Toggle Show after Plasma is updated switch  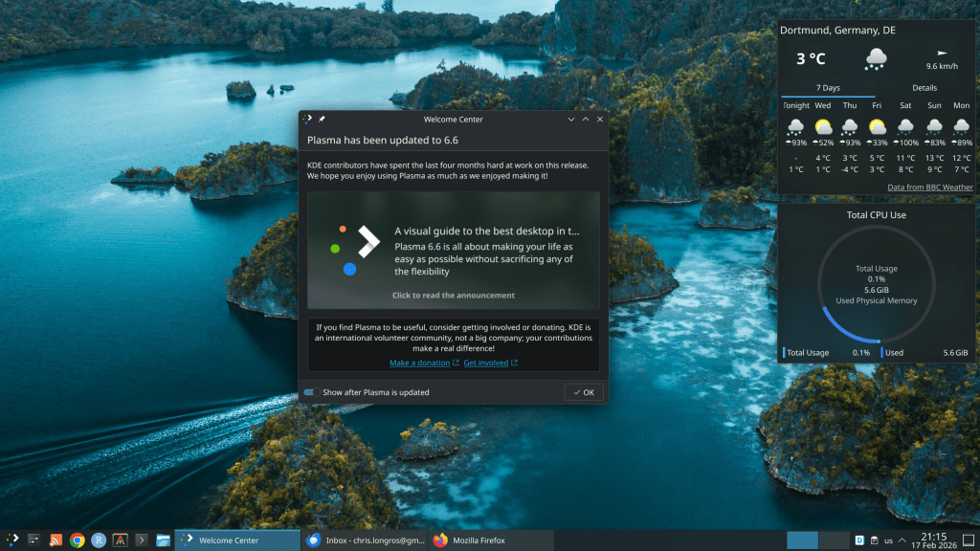tap(311, 392)
